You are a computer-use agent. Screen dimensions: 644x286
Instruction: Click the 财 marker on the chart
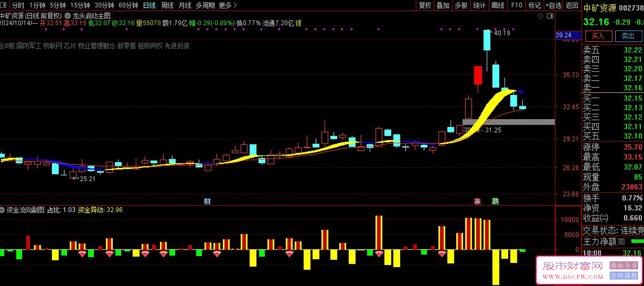point(207,201)
